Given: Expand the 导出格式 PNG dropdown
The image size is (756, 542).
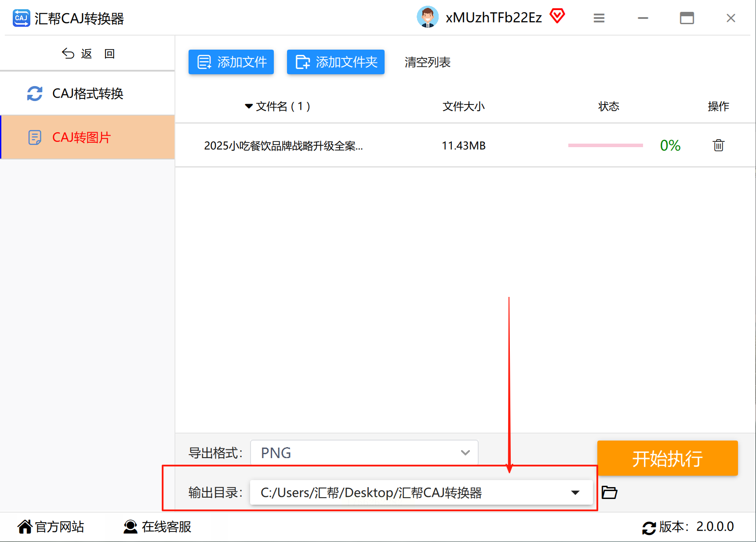Looking at the screenshot, I should point(364,453).
